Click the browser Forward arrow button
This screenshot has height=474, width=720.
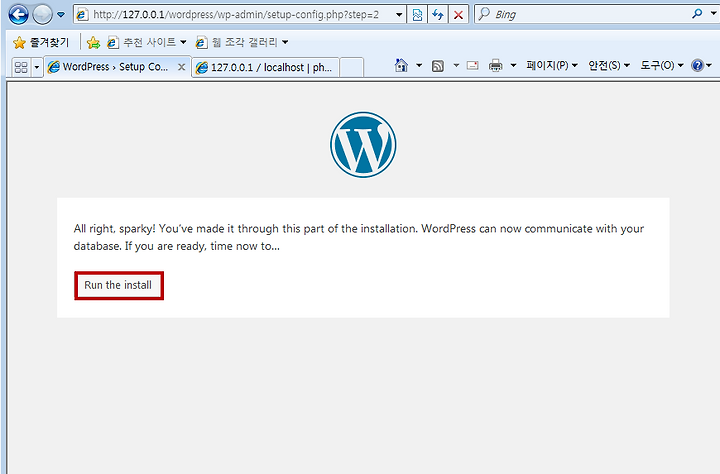pyautogui.click(x=42, y=14)
